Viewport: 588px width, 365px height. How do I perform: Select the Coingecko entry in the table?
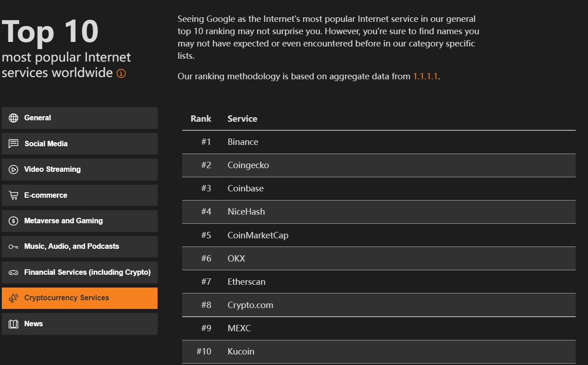pos(248,165)
